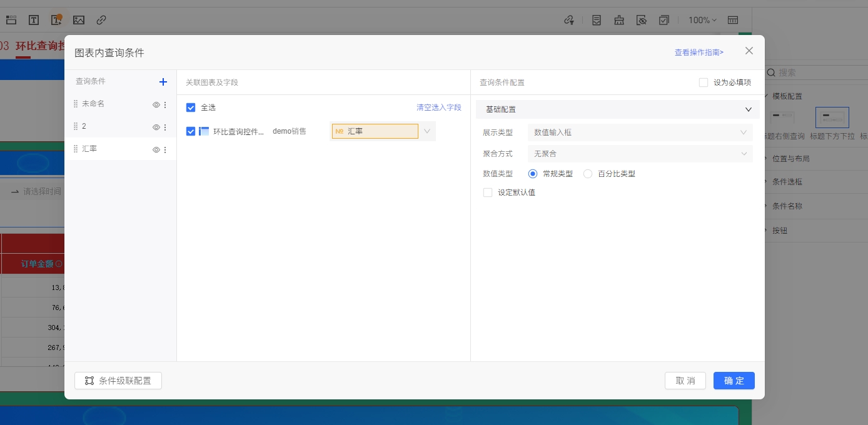Click insert image icon in toolbar
Viewport: 868px width, 425px height.
(x=79, y=20)
